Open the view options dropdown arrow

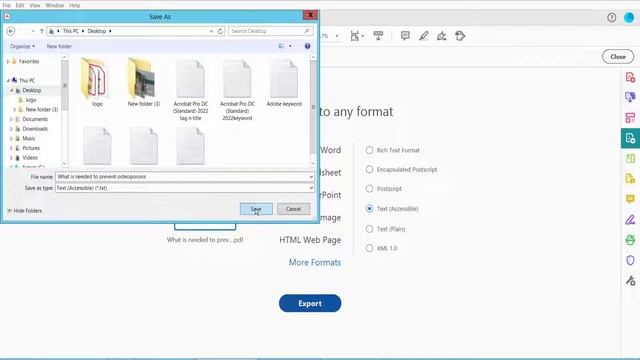[x=290, y=46]
